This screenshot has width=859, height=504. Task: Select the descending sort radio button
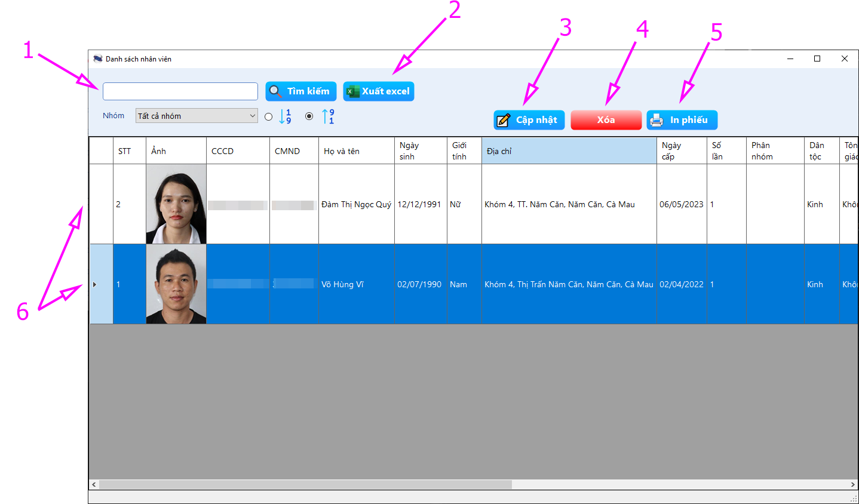309,116
